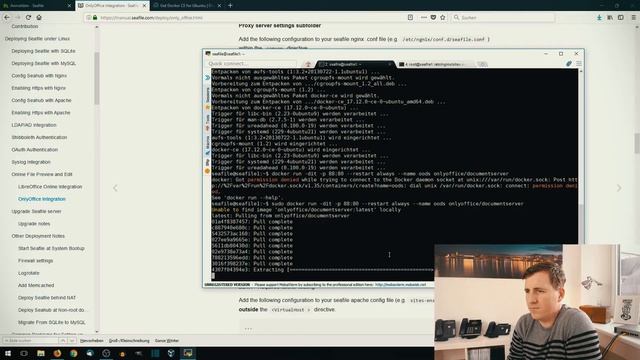Open OAuth Authentication sidebar link

pos(35,149)
